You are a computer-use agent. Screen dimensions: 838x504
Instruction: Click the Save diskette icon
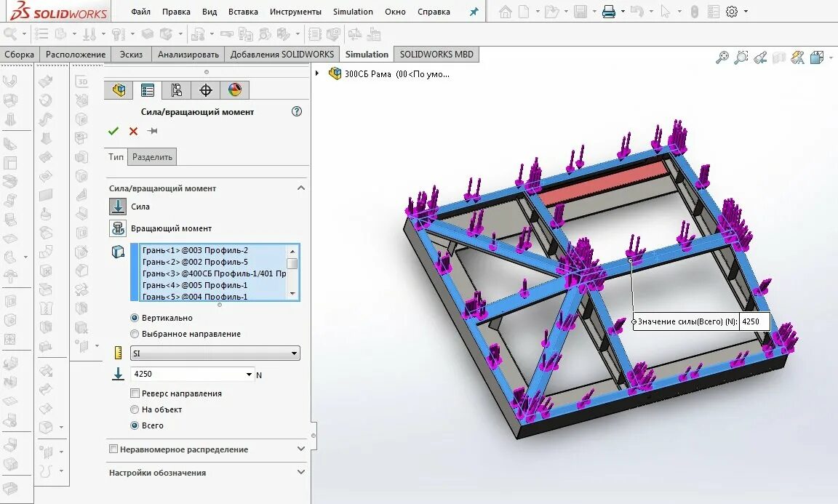(580, 11)
